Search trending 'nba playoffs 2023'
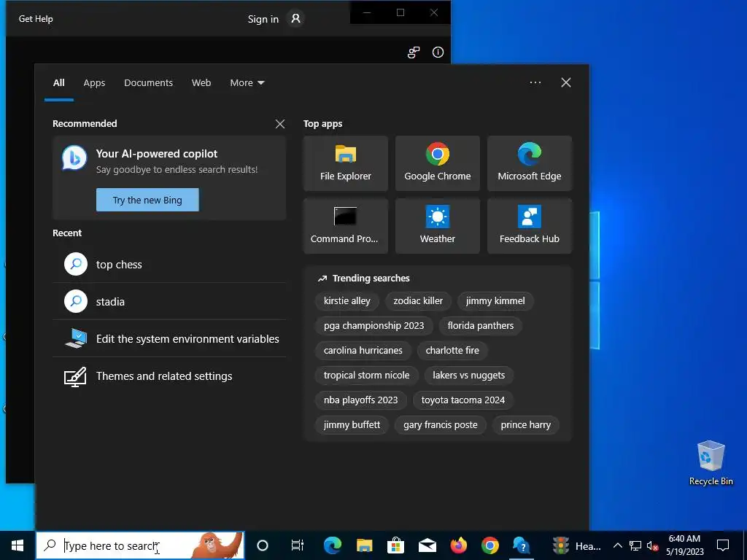The width and height of the screenshot is (747, 560). pyautogui.click(x=360, y=400)
